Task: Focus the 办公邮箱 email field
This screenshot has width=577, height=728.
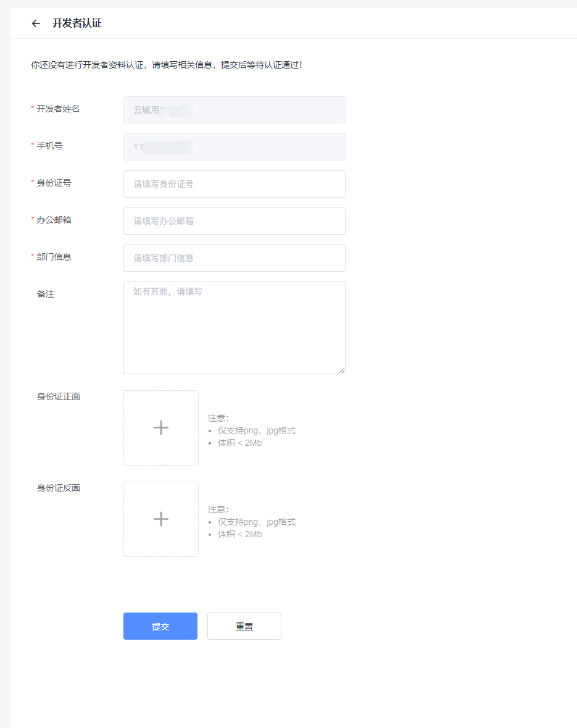Action: point(235,221)
